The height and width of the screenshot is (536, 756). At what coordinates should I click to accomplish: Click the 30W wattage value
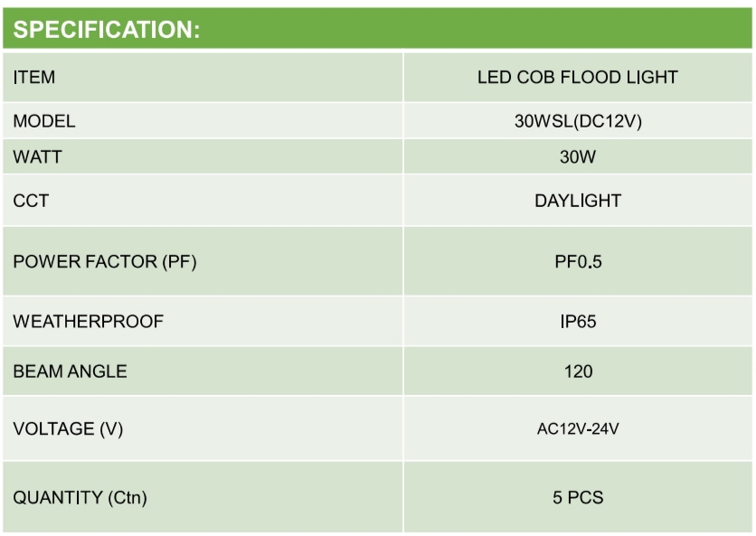(x=577, y=156)
